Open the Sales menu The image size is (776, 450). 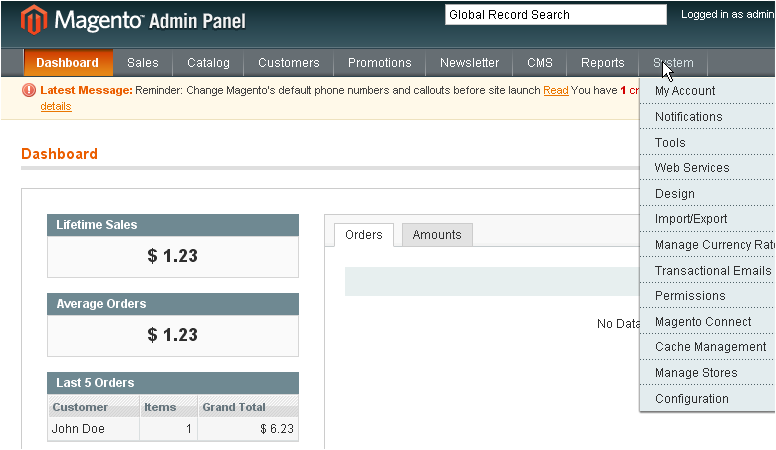(x=143, y=63)
